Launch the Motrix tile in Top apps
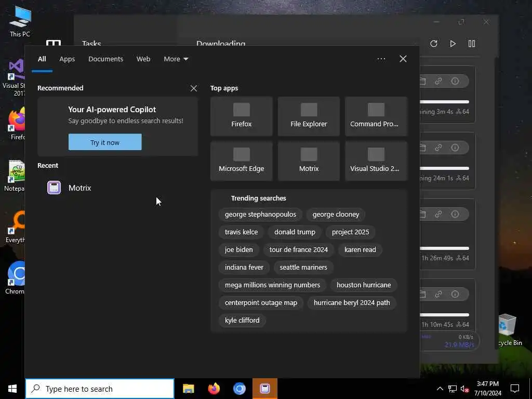This screenshot has height=399, width=532. [309, 161]
